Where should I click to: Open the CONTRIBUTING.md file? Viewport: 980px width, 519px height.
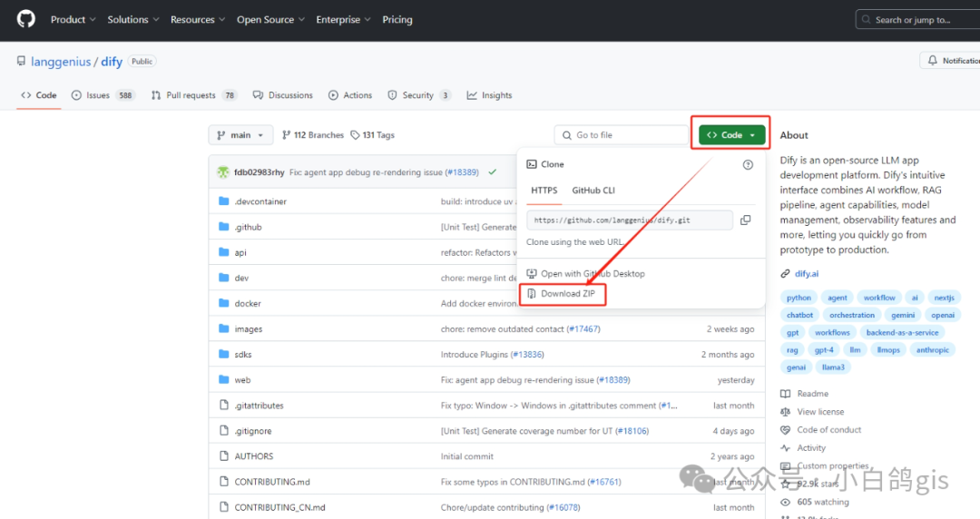pos(272,482)
